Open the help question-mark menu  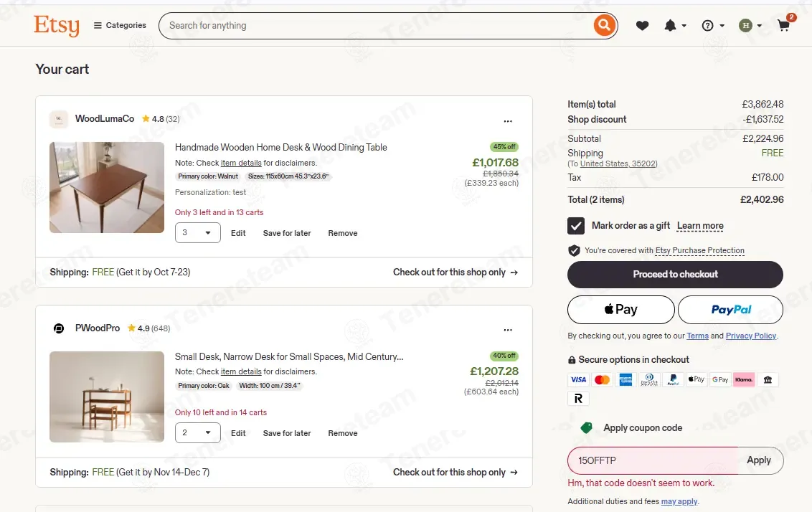click(712, 25)
